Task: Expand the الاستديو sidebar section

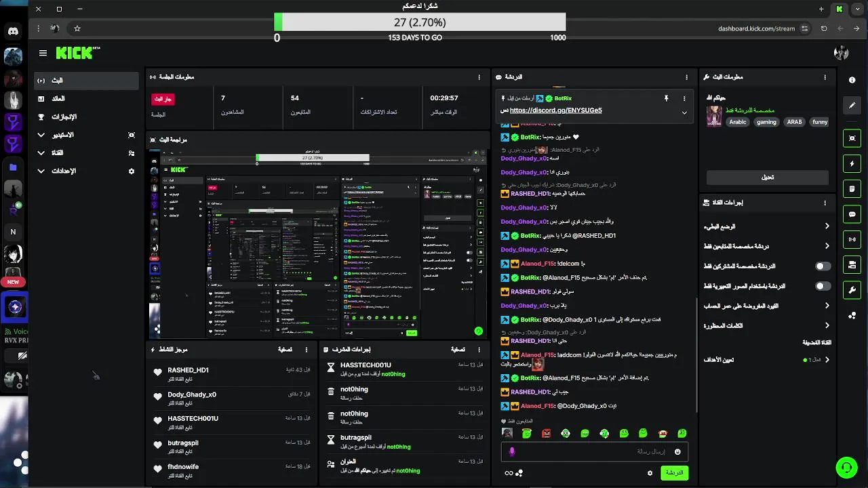Action: [x=86, y=135]
